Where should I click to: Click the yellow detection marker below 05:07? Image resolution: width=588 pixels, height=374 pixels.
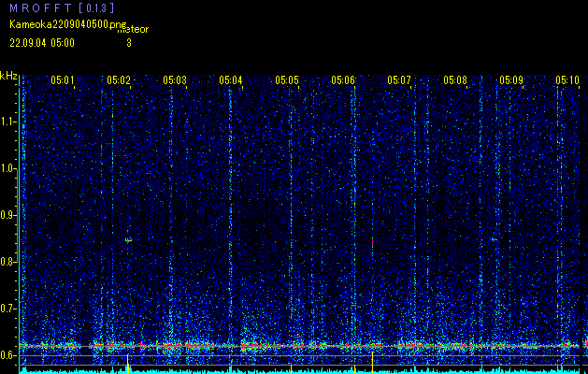pyautogui.click(x=372, y=363)
